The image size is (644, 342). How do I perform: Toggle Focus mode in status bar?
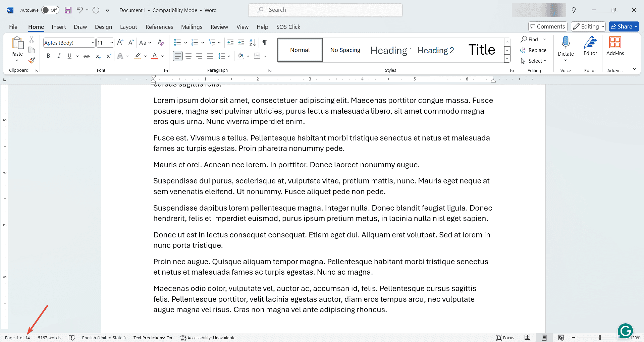tap(505, 338)
